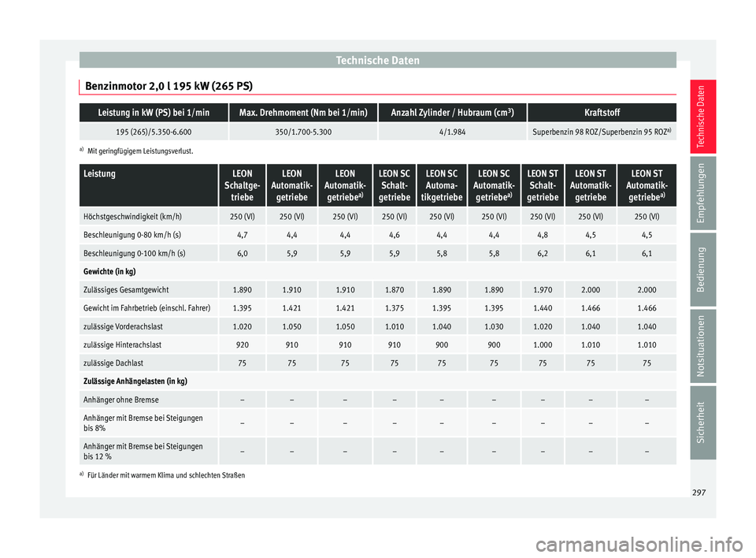Image resolution: width=756 pixels, height=558 pixels.
Task: Click the displacement value 4/1.984
Action: point(452,132)
